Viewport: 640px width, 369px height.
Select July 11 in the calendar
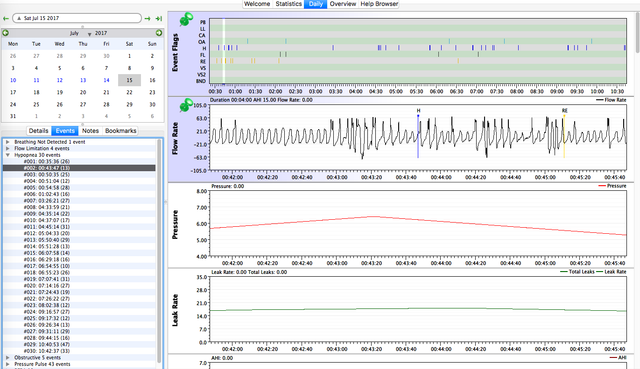36,80
